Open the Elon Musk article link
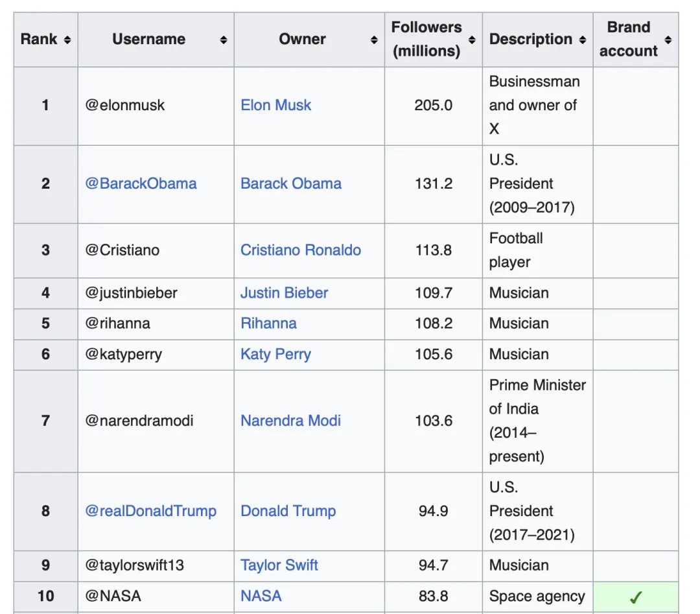This screenshot has width=700, height=614. point(275,105)
